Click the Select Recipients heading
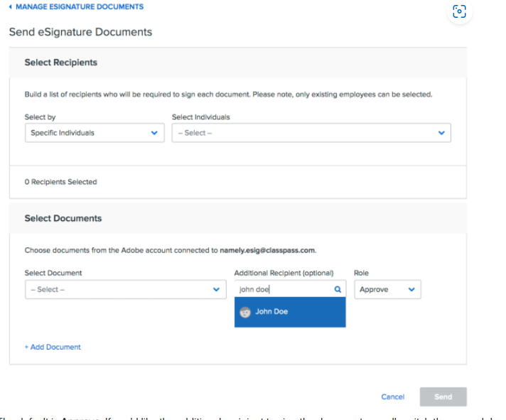506x420 pixels. (61, 63)
